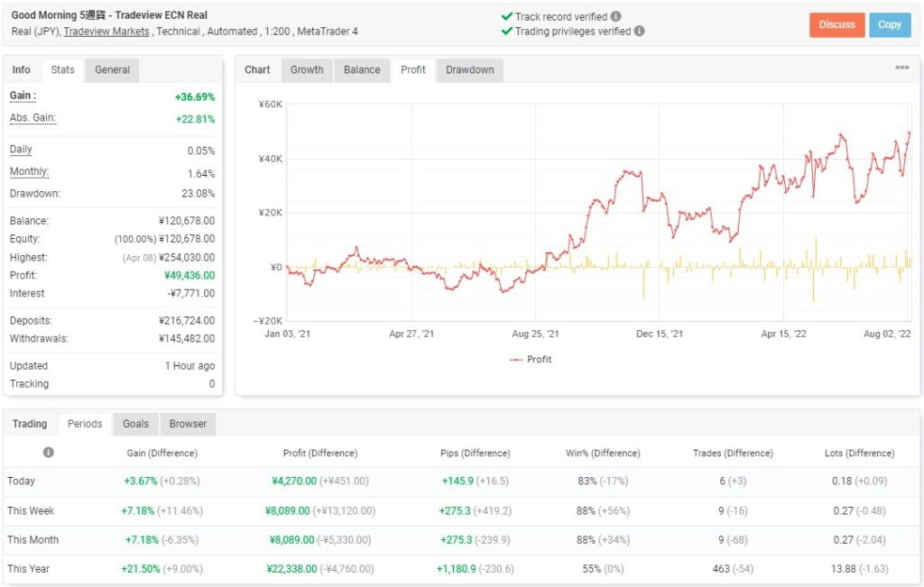This screenshot has width=924, height=587.
Task: Click info icon next to Track record verified
Action: pos(615,17)
